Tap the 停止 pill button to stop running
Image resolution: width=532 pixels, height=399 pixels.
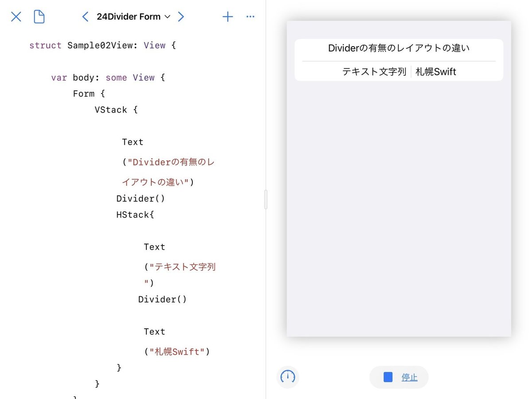click(x=399, y=377)
